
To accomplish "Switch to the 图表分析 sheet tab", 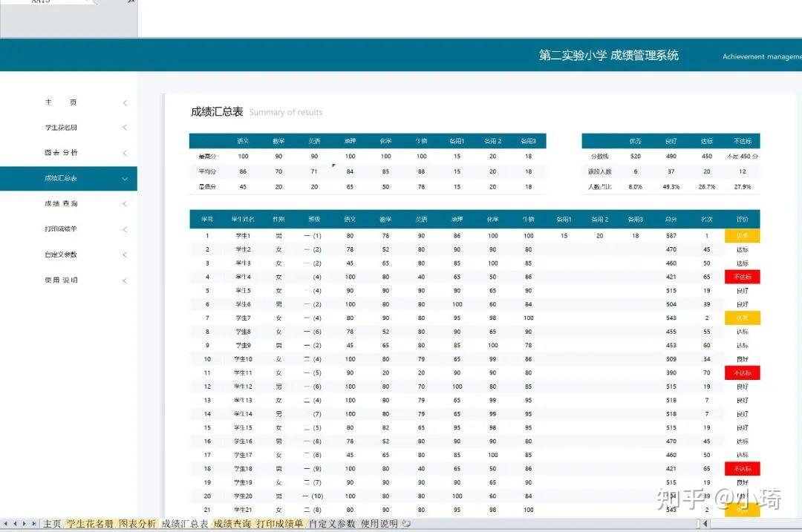I will tap(137, 524).
